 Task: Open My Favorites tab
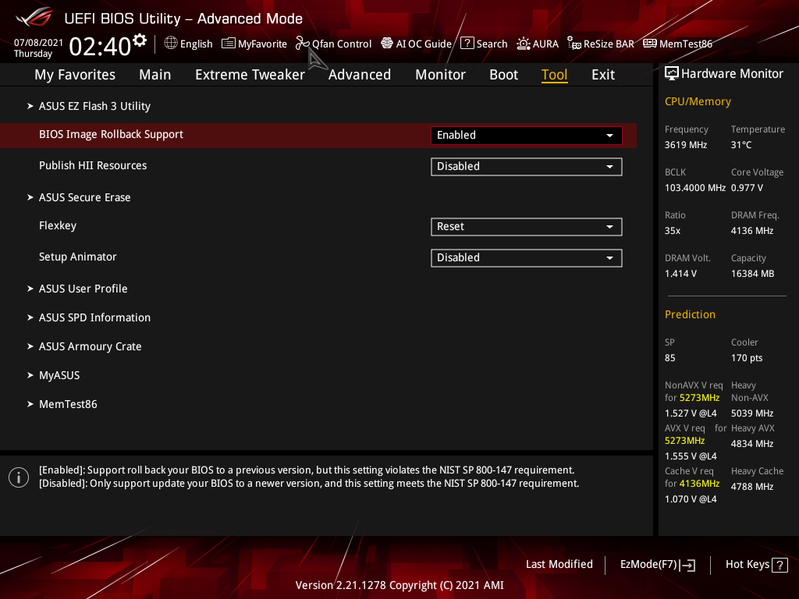(x=75, y=75)
